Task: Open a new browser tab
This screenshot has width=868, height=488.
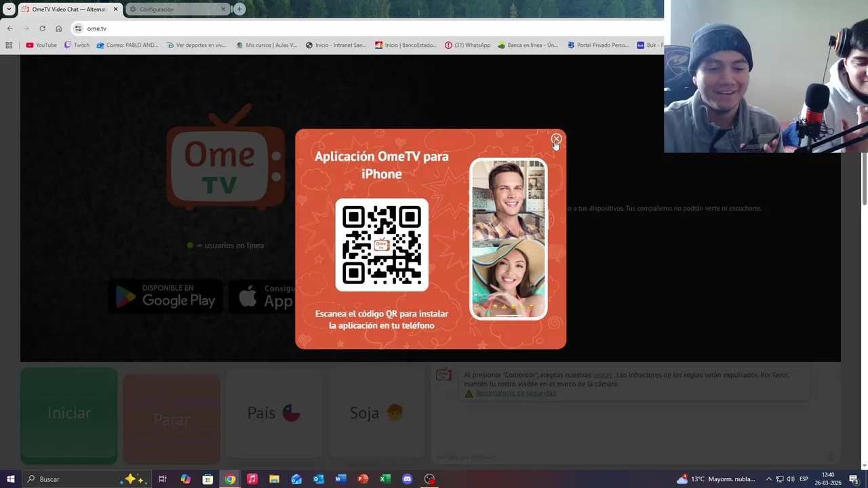Action: tap(239, 9)
